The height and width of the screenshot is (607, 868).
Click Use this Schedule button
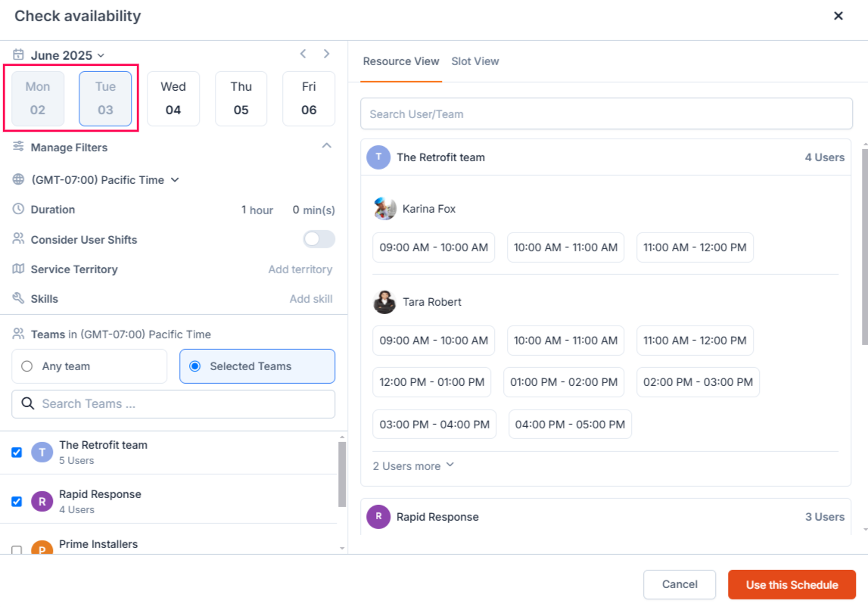[x=792, y=584]
